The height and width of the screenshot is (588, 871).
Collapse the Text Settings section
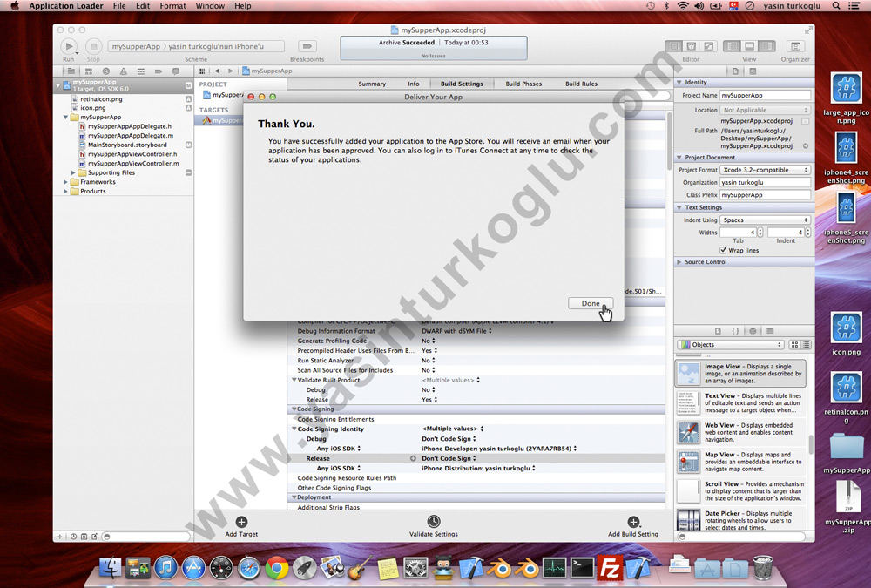[679, 207]
